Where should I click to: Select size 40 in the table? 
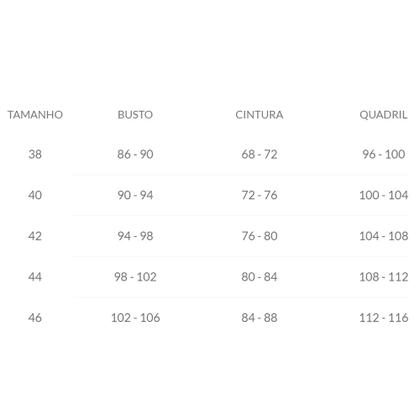35,195
